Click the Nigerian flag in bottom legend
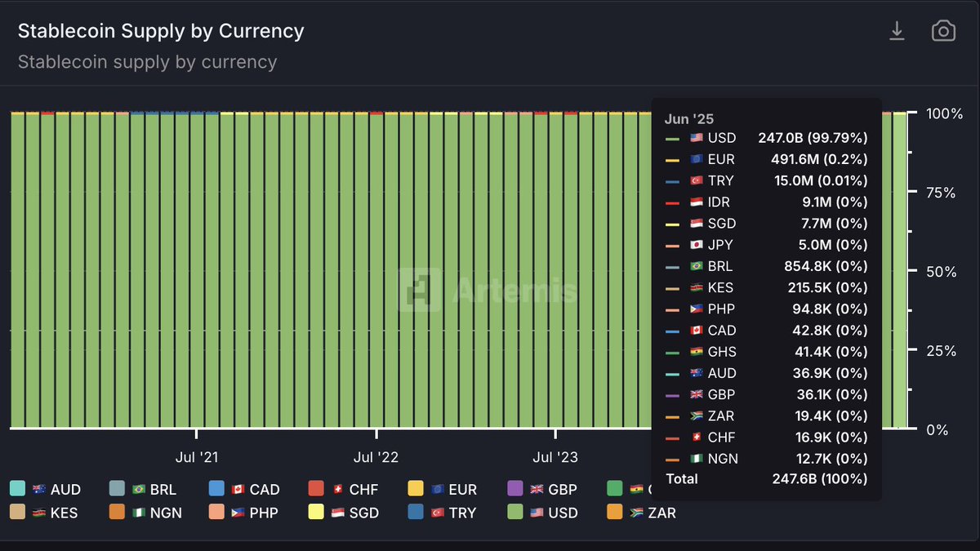The image size is (980, 551). [x=138, y=513]
